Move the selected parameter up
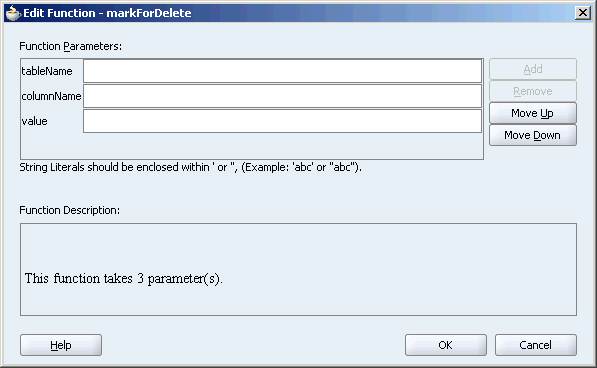The width and height of the screenshot is (597, 368). (533, 113)
